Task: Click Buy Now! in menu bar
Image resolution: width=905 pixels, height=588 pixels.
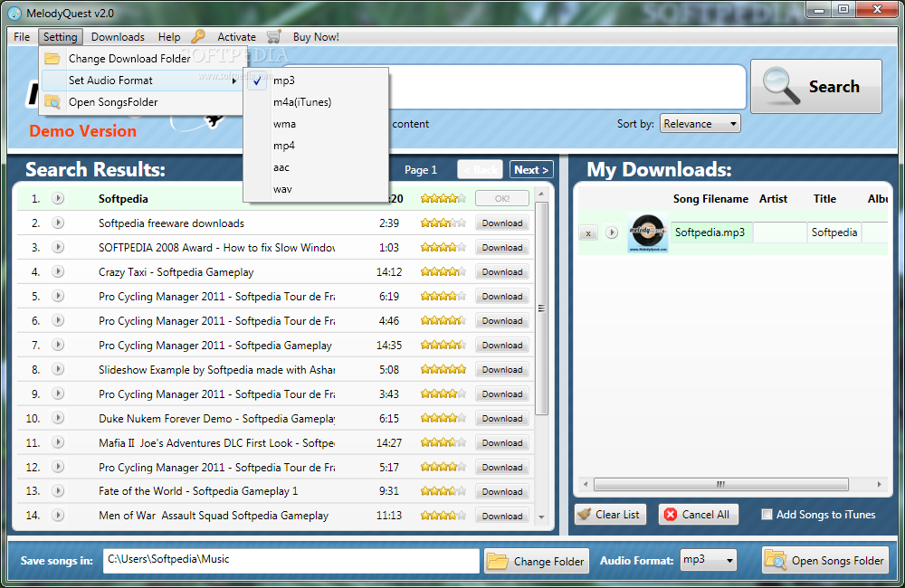Action: point(316,37)
